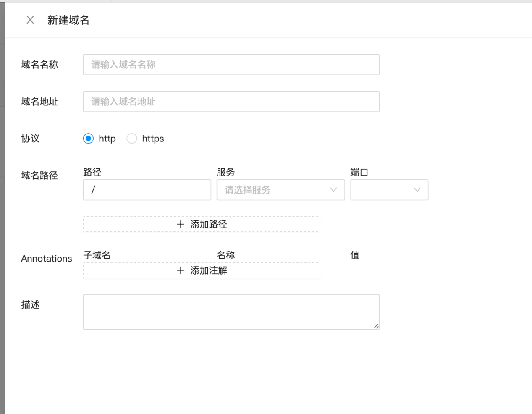
Task: Click the 添加路径 dashed button text
Action: click(x=209, y=224)
